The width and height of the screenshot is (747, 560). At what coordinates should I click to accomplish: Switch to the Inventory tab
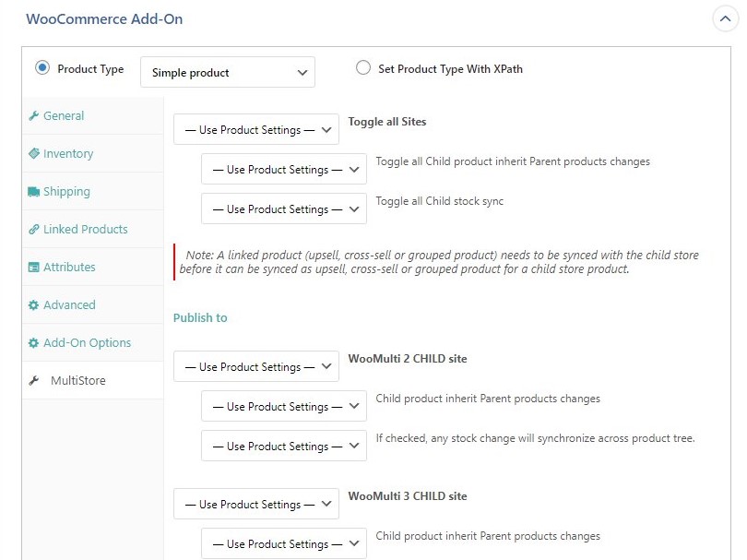(x=93, y=153)
